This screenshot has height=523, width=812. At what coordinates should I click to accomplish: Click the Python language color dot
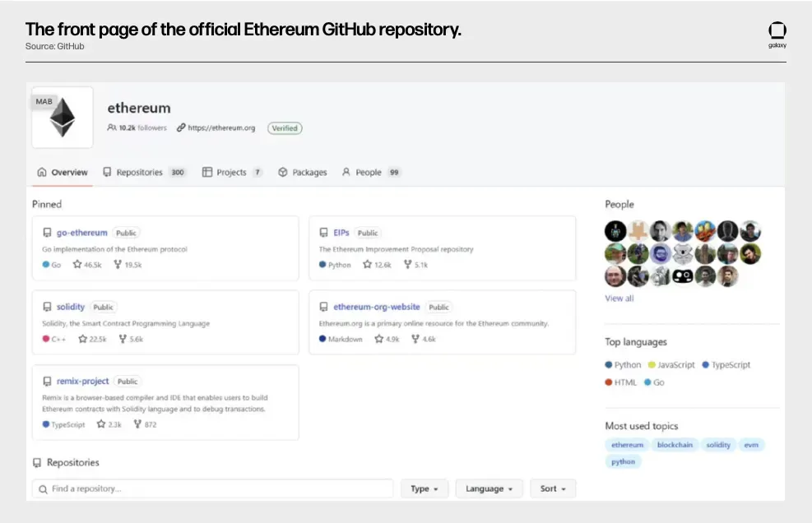(609, 365)
